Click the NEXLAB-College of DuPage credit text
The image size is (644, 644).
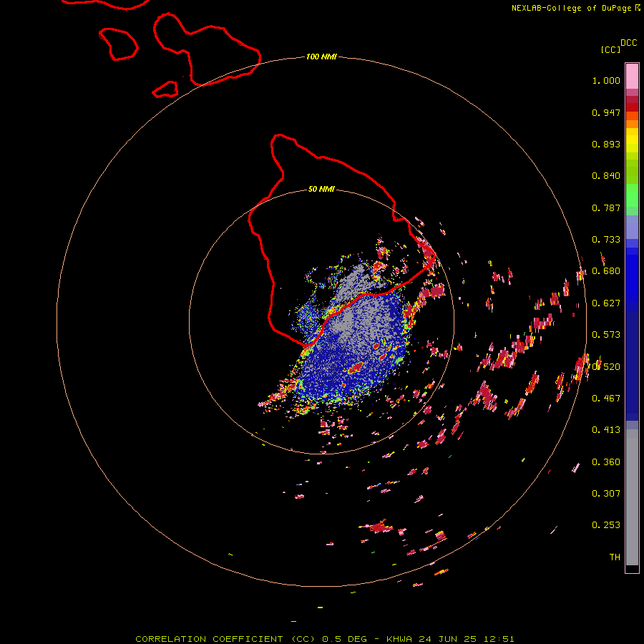572,8
